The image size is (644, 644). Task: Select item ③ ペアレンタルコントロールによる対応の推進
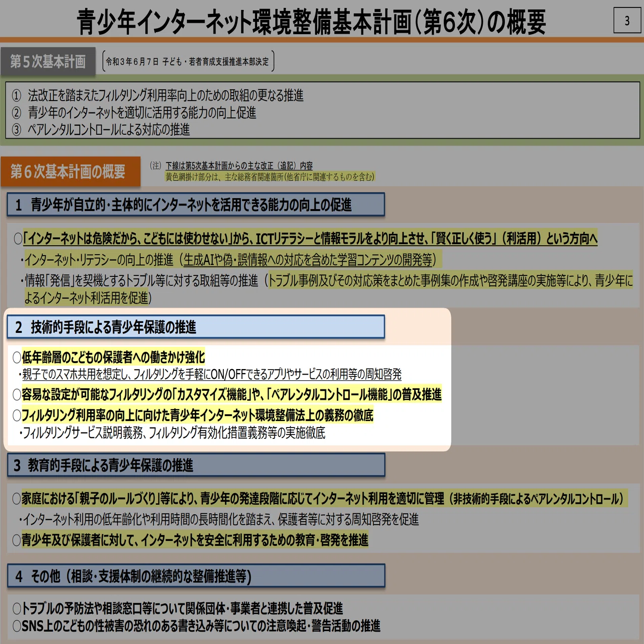pos(101,129)
